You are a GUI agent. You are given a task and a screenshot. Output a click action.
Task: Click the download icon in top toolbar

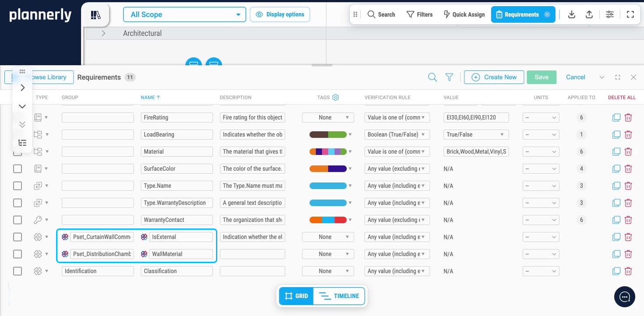(571, 14)
